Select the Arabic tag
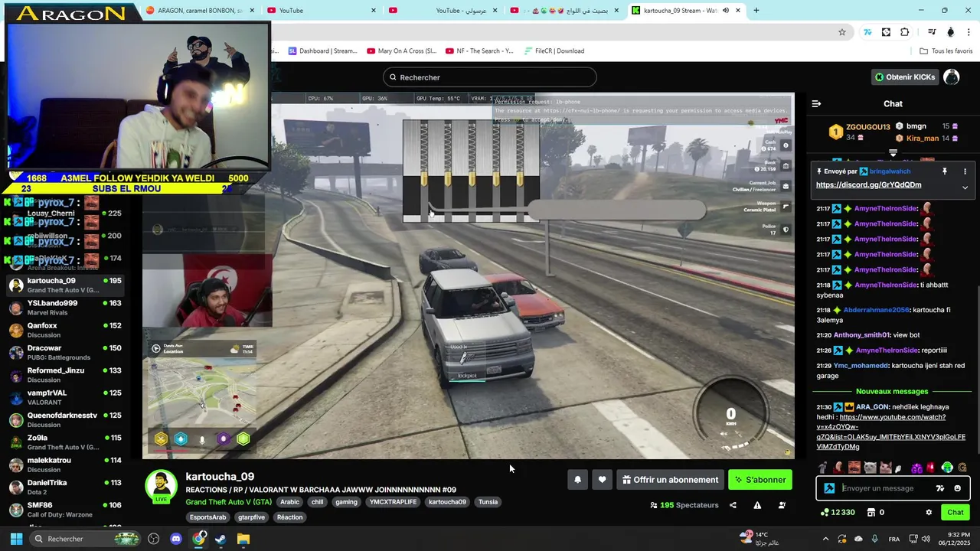This screenshot has width=980, height=551. click(x=289, y=502)
